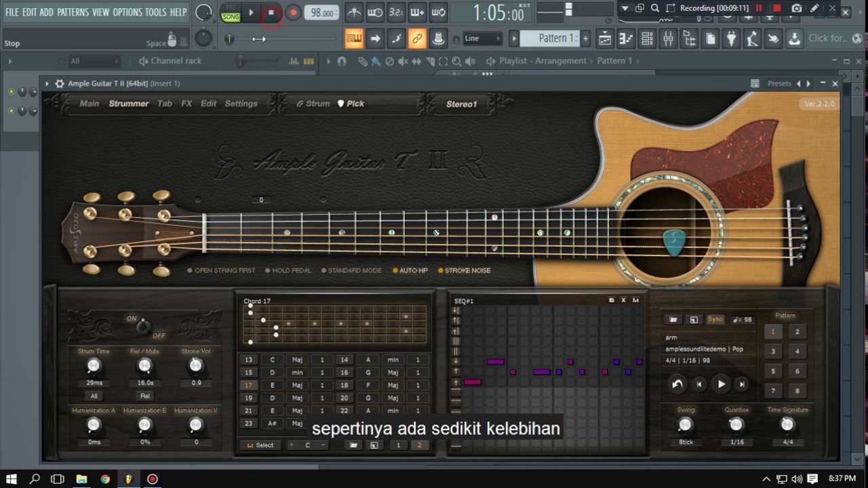868x488 pixels.
Task: Open root note C of chord 13
Action: 273,360
